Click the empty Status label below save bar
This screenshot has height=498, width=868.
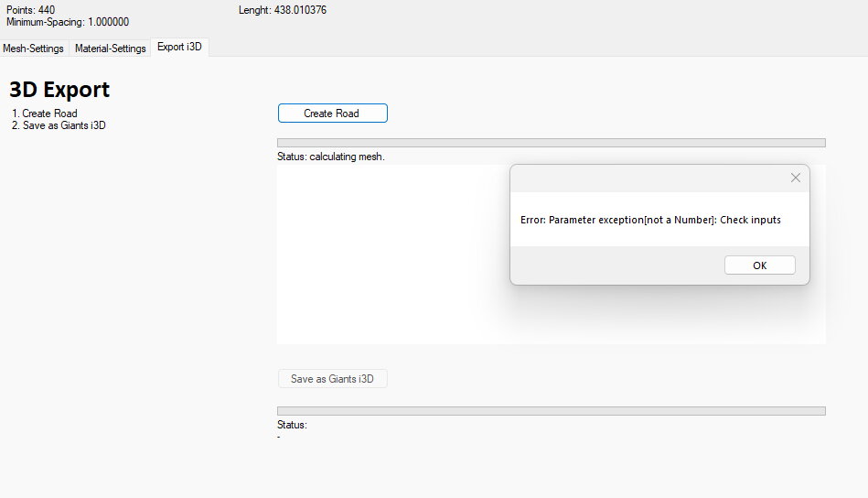tap(292, 425)
